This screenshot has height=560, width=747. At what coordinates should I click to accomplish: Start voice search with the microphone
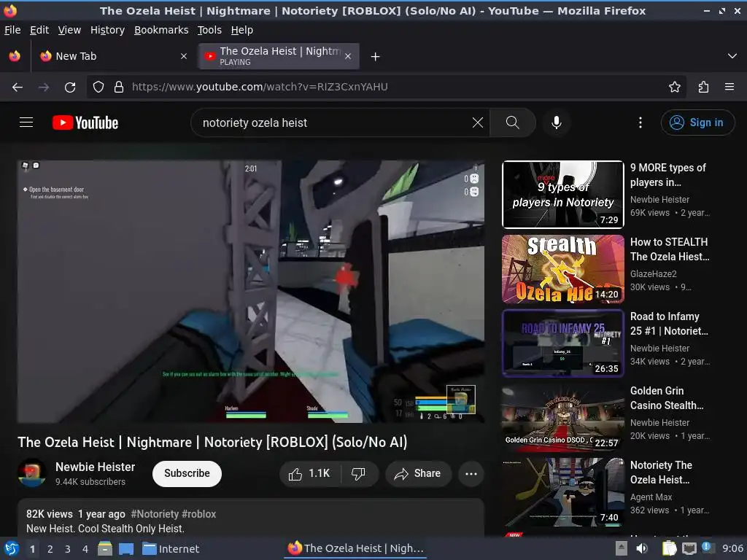coord(556,122)
